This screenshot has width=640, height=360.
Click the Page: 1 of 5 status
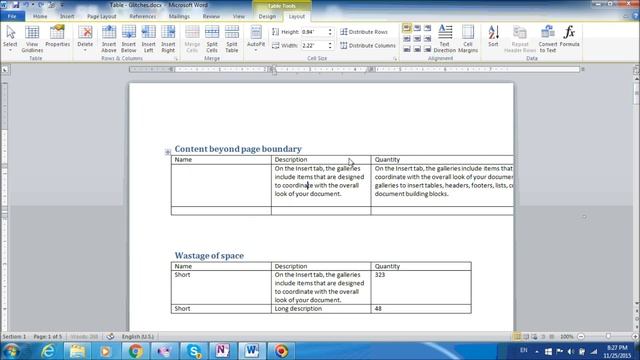(x=48, y=337)
